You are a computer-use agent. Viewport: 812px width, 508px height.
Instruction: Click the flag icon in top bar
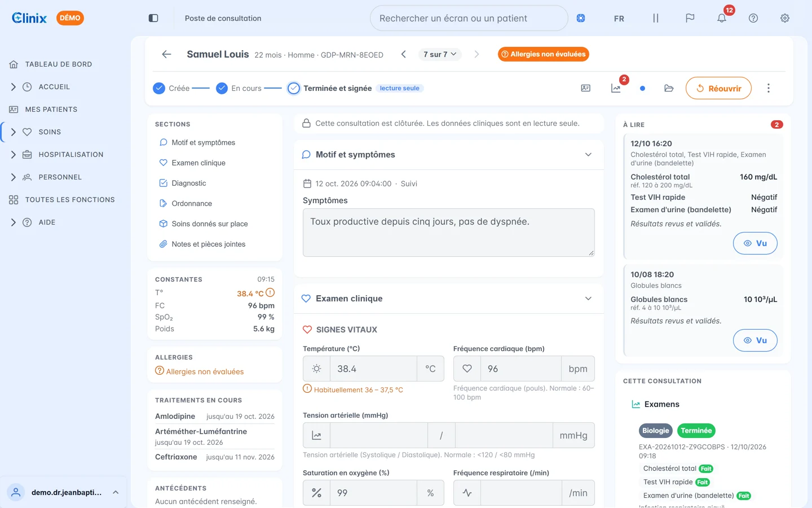[x=690, y=18]
